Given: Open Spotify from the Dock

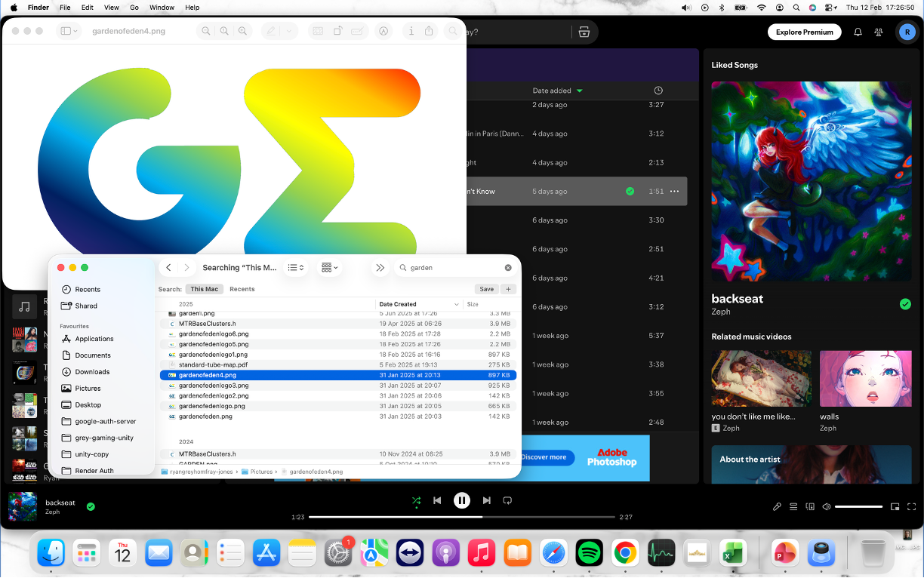Looking at the screenshot, I should point(590,553).
